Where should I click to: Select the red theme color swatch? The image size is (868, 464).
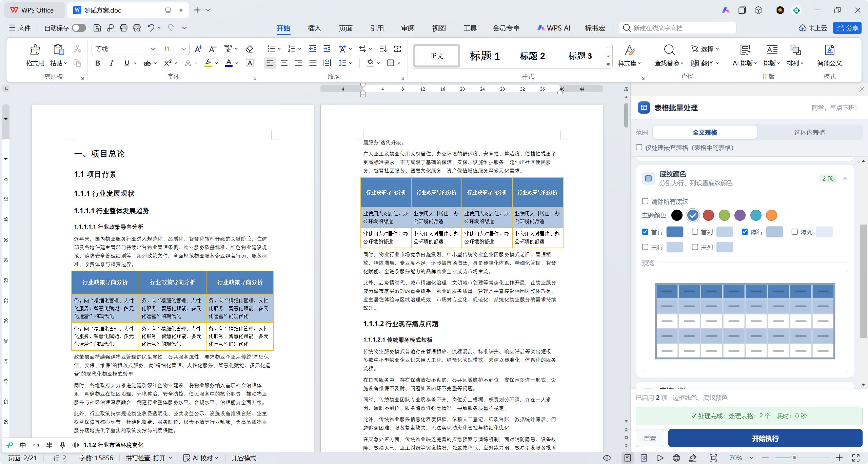point(708,215)
